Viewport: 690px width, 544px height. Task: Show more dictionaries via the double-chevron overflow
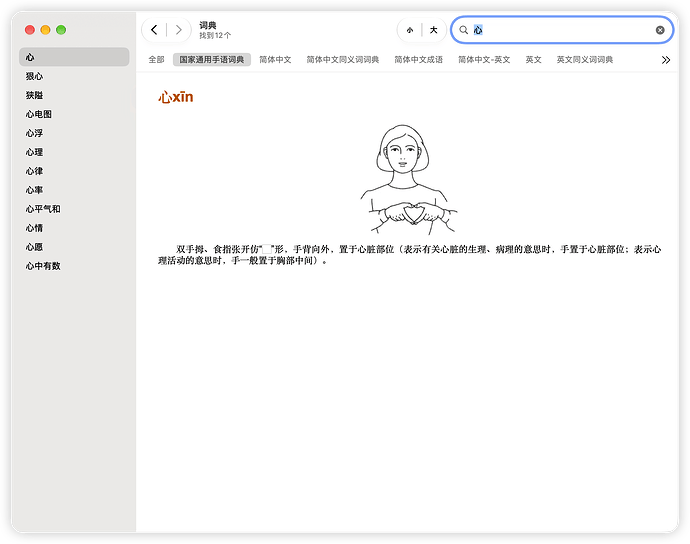pos(666,60)
